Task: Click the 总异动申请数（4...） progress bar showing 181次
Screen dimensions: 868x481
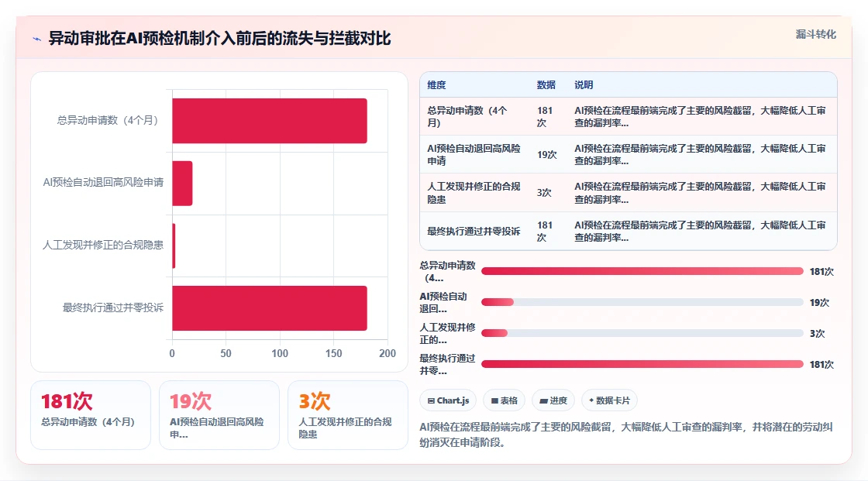Action: pos(642,271)
